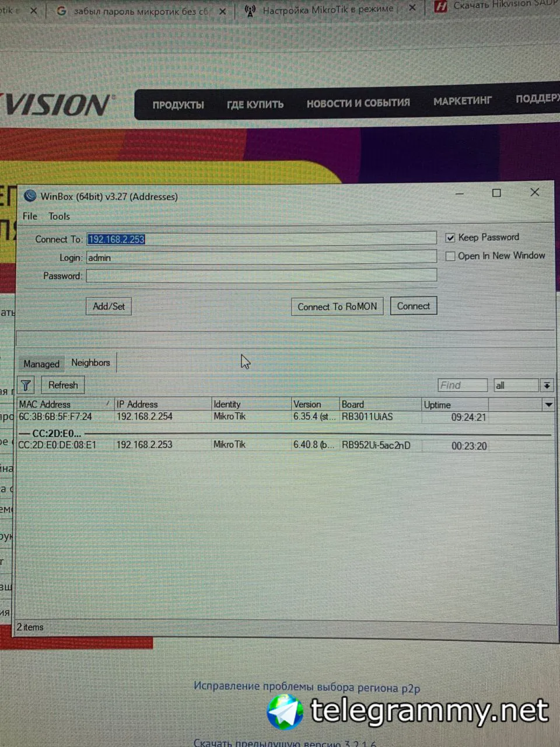
Task: Open ГДЕ КУПИТЬ on Hikvision site
Action: [x=255, y=104]
